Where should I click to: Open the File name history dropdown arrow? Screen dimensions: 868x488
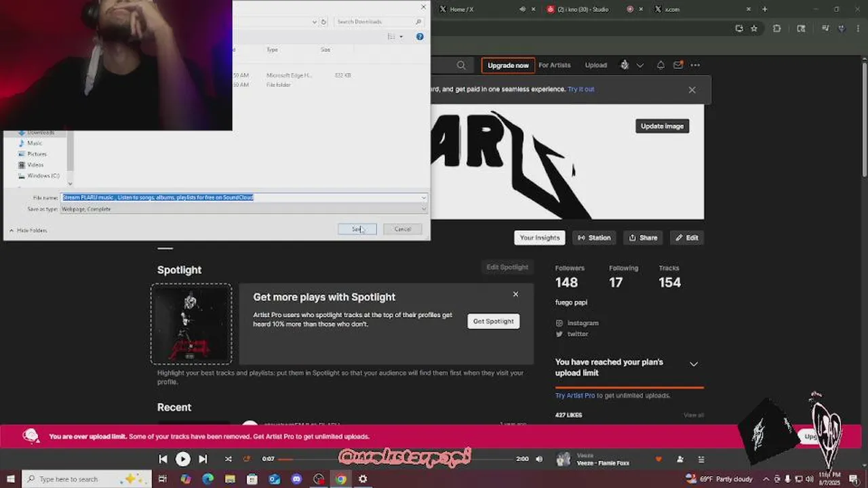[424, 197]
